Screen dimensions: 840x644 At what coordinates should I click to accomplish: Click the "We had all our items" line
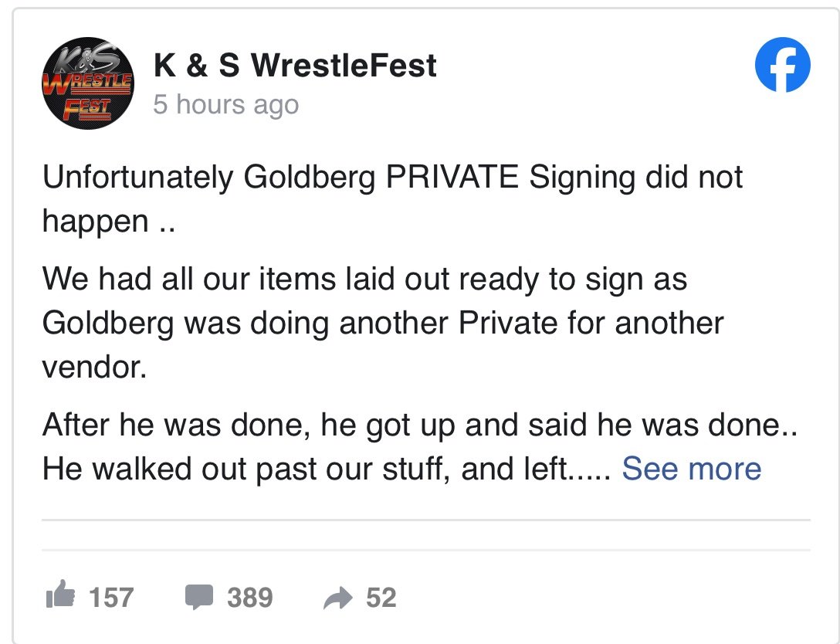coord(364,279)
